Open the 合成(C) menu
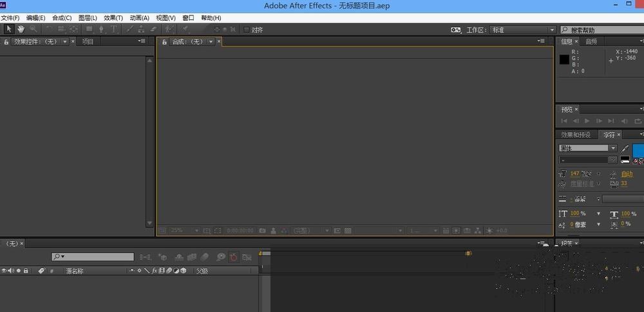Image resolution: width=644 pixels, height=312 pixels. (x=62, y=18)
